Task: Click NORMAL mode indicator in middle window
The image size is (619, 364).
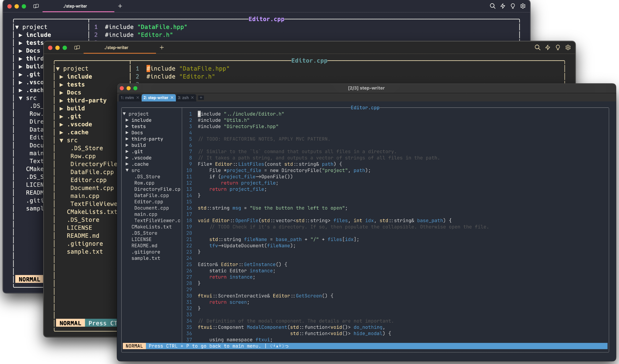Action: [x=70, y=323]
